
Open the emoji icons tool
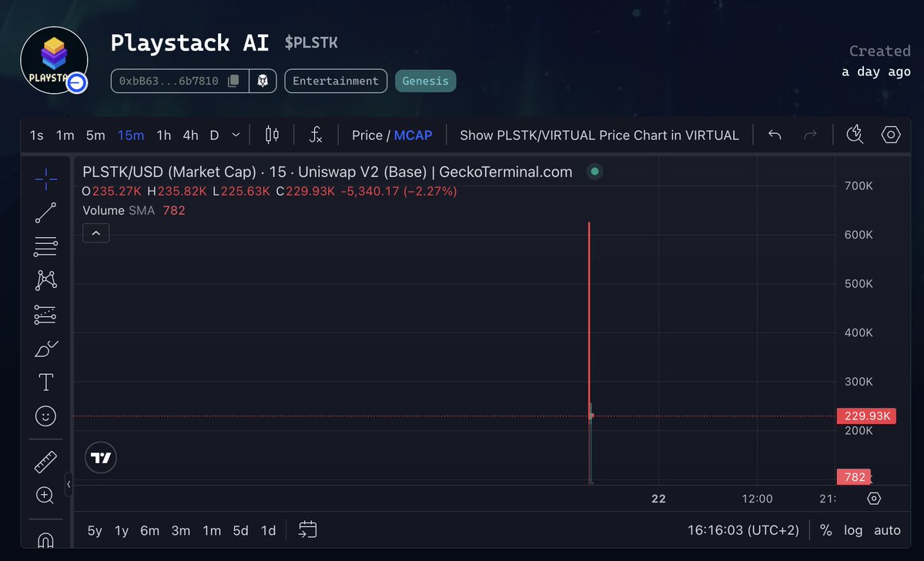click(45, 416)
